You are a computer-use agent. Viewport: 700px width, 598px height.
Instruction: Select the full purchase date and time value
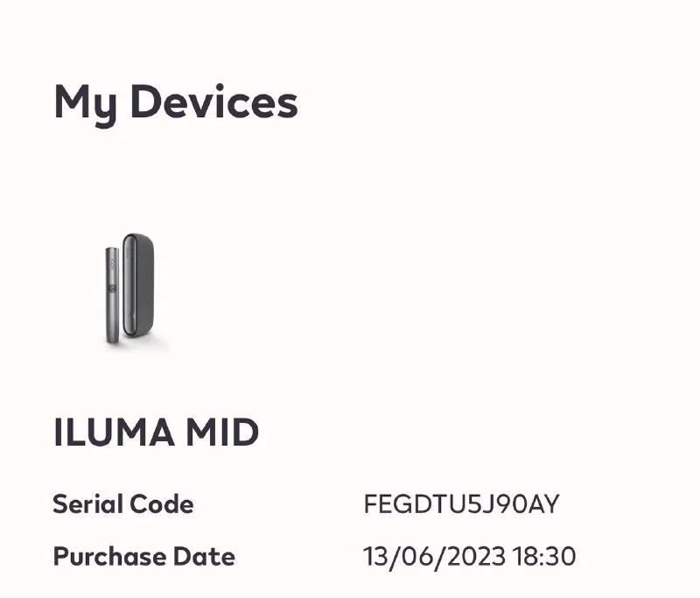click(x=469, y=557)
